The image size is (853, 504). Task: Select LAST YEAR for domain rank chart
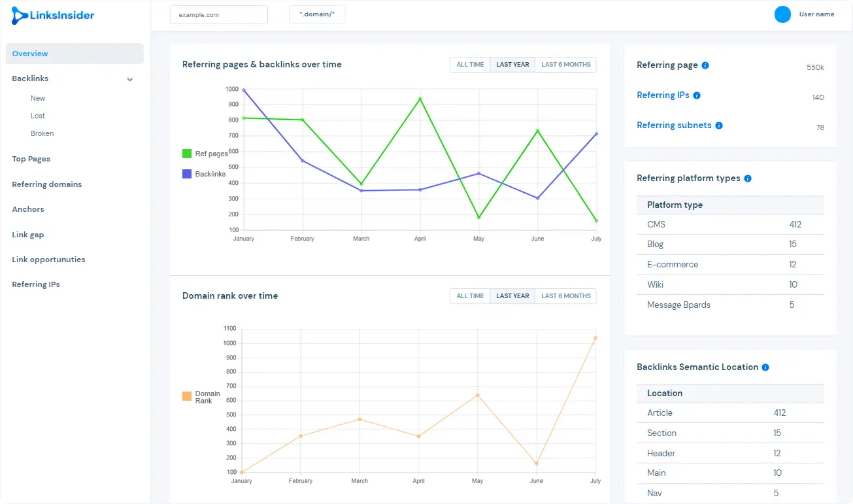[x=512, y=296]
